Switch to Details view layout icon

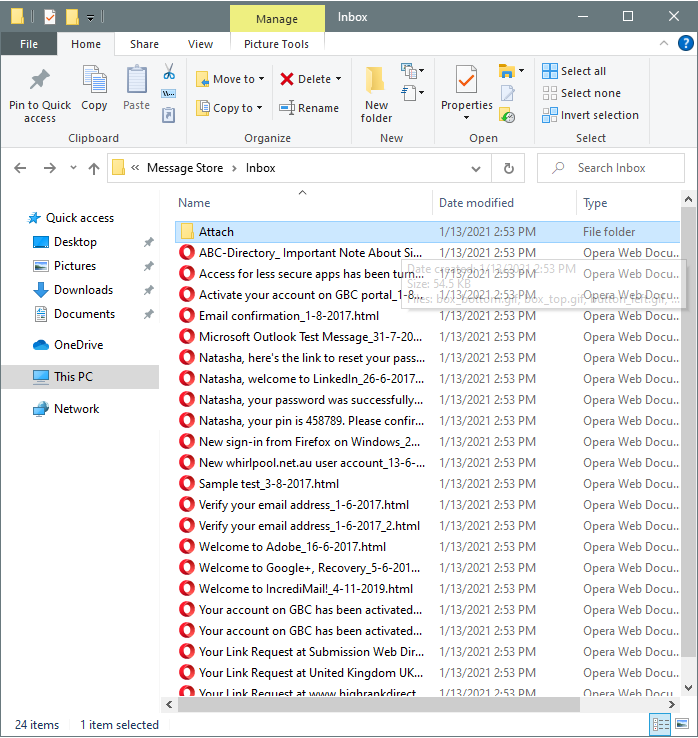(x=660, y=724)
